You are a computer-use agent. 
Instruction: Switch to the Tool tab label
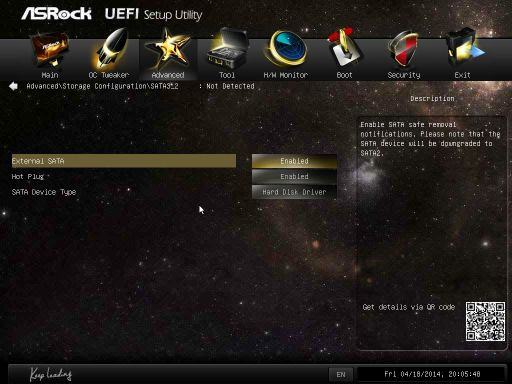pos(227,75)
